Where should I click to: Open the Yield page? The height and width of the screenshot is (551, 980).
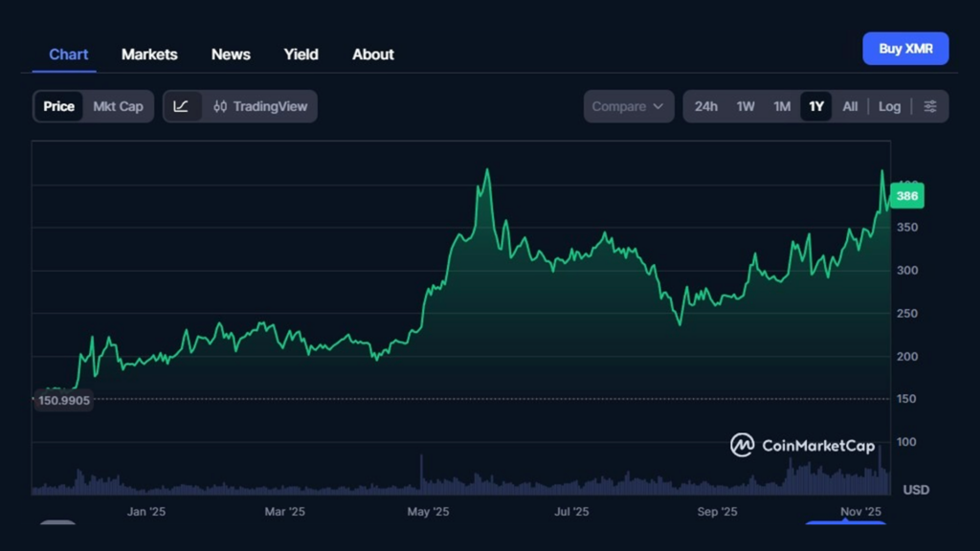(x=301, y=55)
